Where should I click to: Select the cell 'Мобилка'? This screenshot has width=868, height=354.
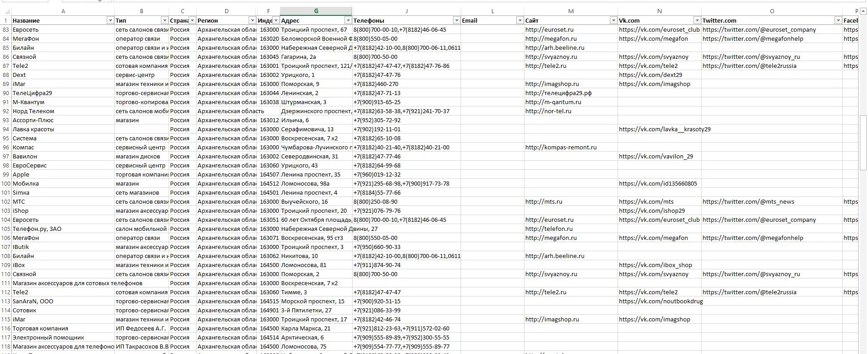pyautogui.click(x=63, y=183)
